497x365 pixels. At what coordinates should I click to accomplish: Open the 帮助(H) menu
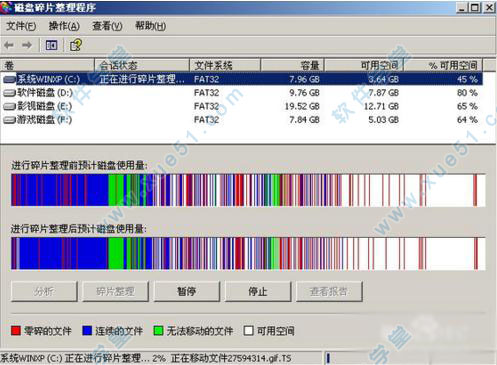[x=150, y=26]
